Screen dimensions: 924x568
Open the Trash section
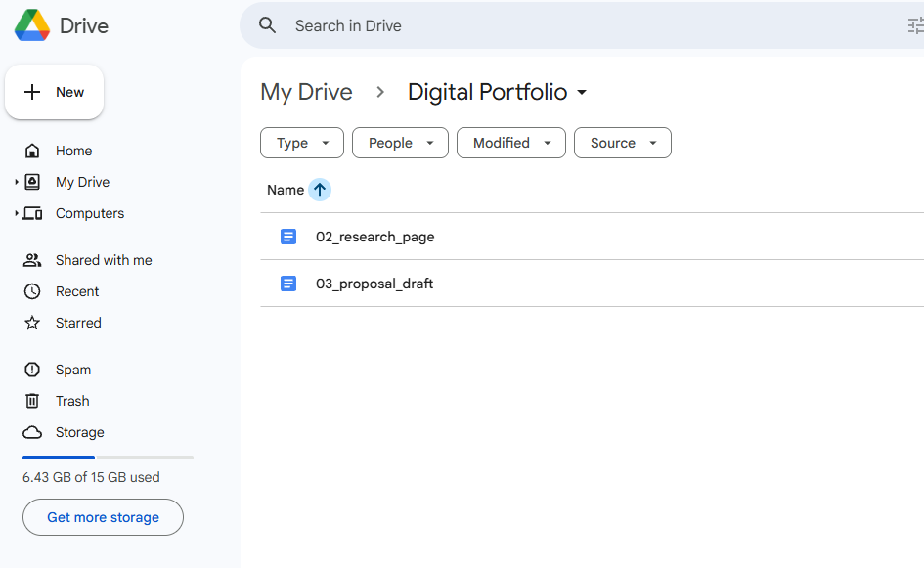click(x=72, y=401)
